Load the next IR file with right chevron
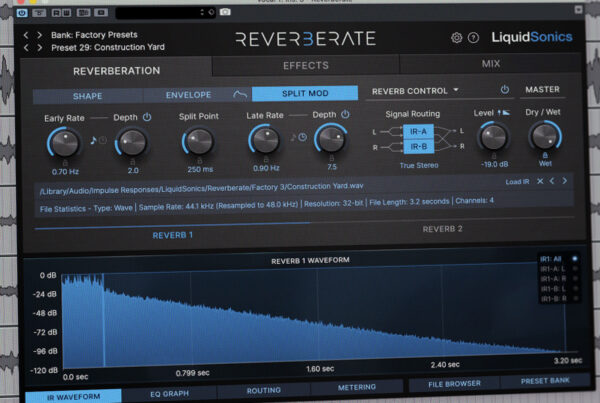The height and width of the screenshot is (403, 600). tap(564, 180)
